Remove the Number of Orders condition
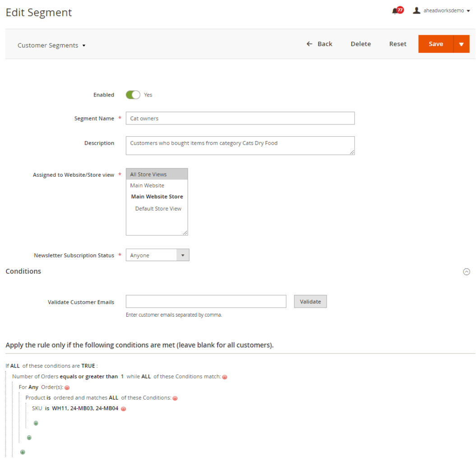The width and height of the screenshot is (476, 460). coord(225,377)
